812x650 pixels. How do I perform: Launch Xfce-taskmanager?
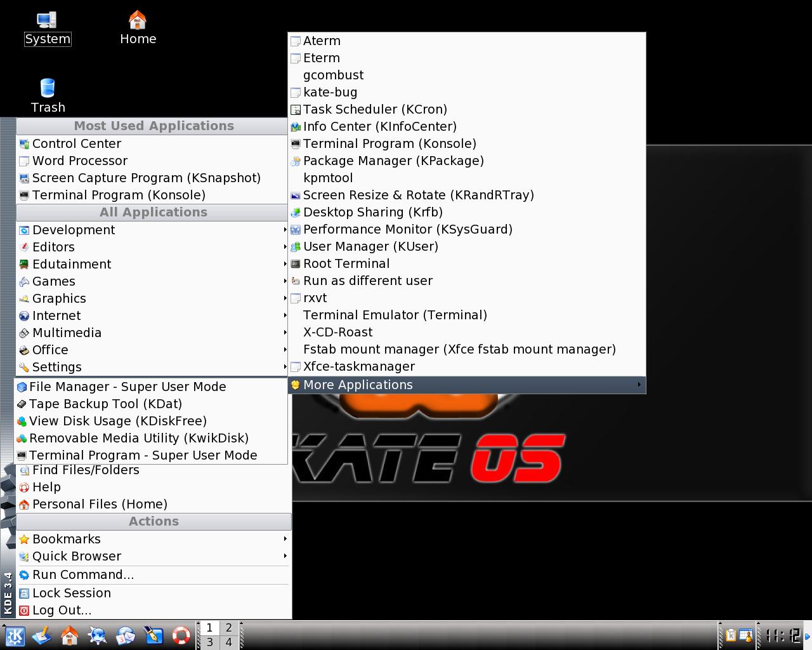466,367
